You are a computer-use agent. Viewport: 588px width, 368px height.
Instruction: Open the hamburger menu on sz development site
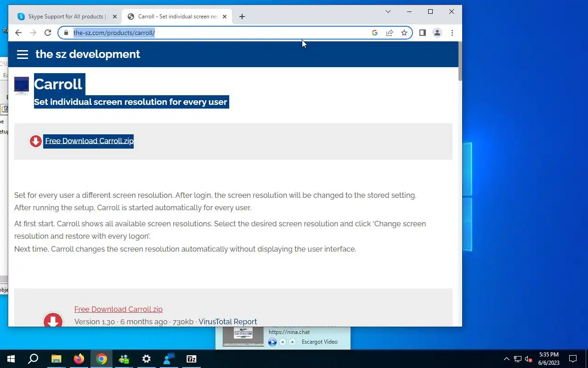click(x=23, y=54)
